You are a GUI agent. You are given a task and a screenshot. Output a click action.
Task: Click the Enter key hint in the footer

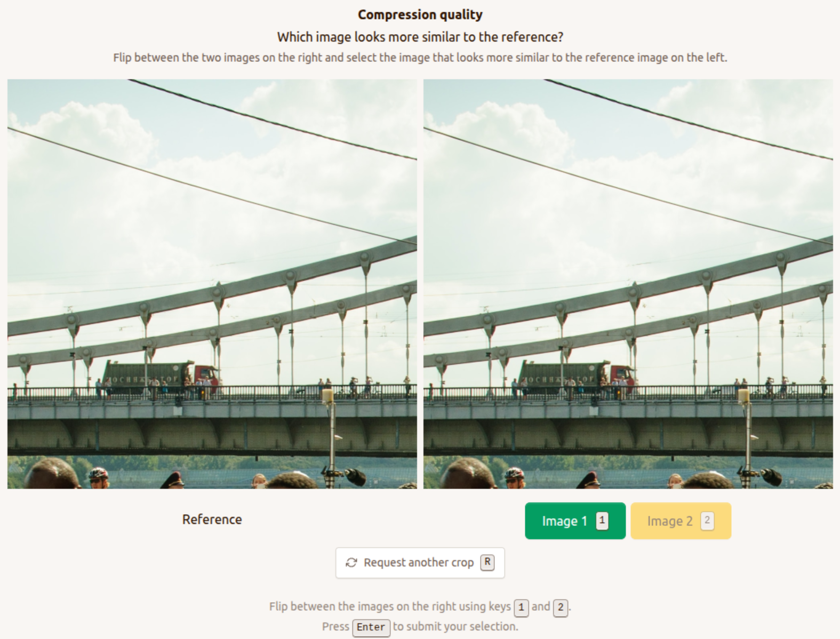pyautogui.click(x=371, y=627)
